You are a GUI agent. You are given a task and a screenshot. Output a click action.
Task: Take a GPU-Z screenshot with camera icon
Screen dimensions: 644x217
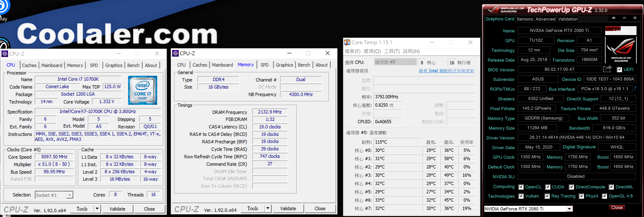(x=613, y=18)
